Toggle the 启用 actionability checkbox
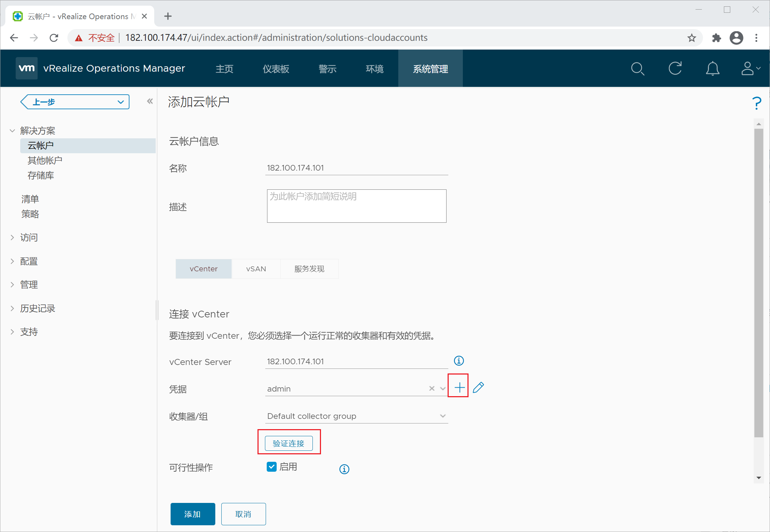 click(x=272, y=467)
